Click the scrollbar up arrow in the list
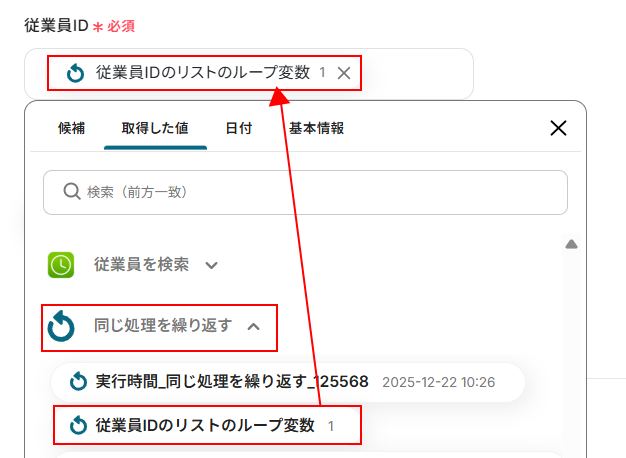This screenshot has height=458, width=626. click(x=571, y=244)
